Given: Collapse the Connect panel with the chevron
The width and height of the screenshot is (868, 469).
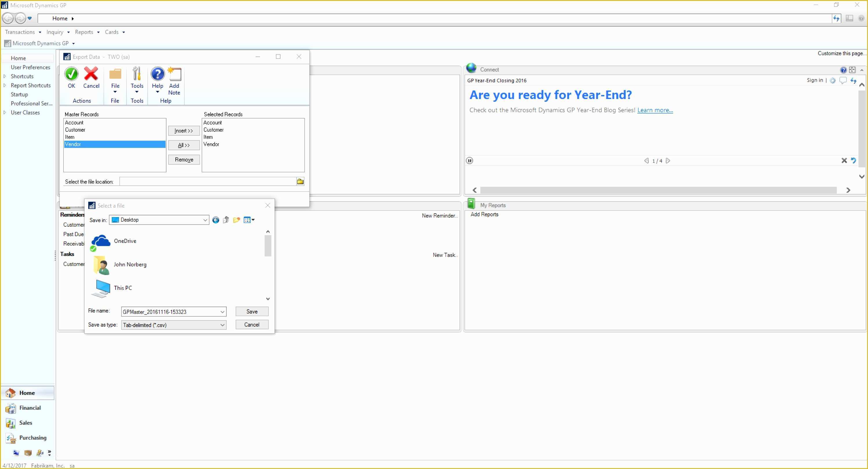Looking at the screenshot, I should pos(862,70).
